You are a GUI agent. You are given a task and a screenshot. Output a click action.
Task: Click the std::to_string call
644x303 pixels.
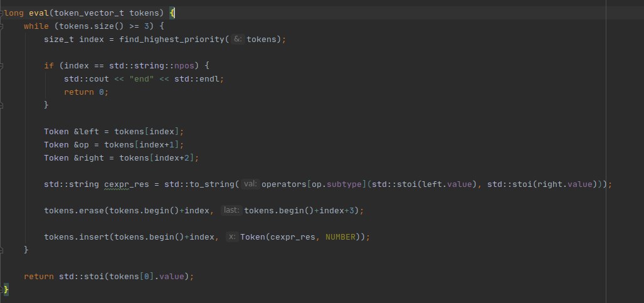[199, 184]
